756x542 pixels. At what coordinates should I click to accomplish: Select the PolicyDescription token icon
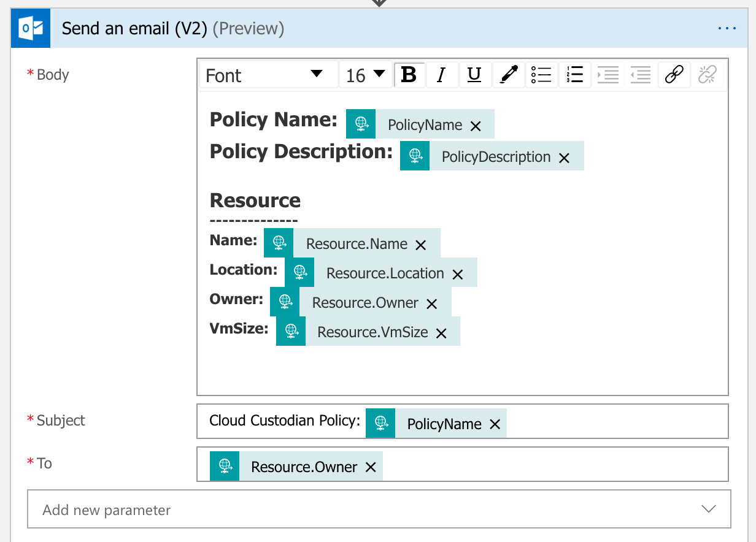[x=415, y=156]
